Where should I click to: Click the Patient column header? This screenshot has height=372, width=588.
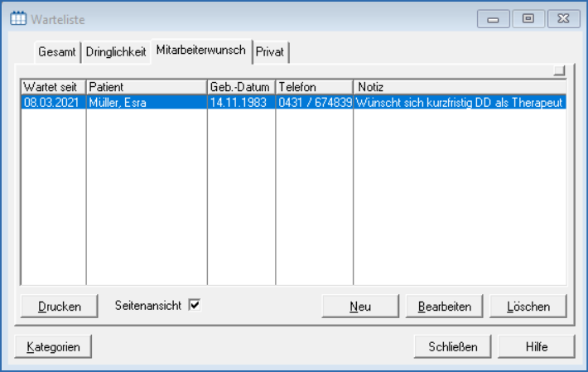tap(147, 87)
